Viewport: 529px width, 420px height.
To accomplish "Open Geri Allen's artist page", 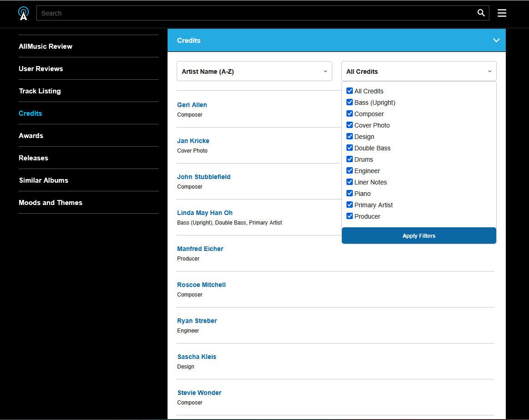I will (x=192, y=105).
